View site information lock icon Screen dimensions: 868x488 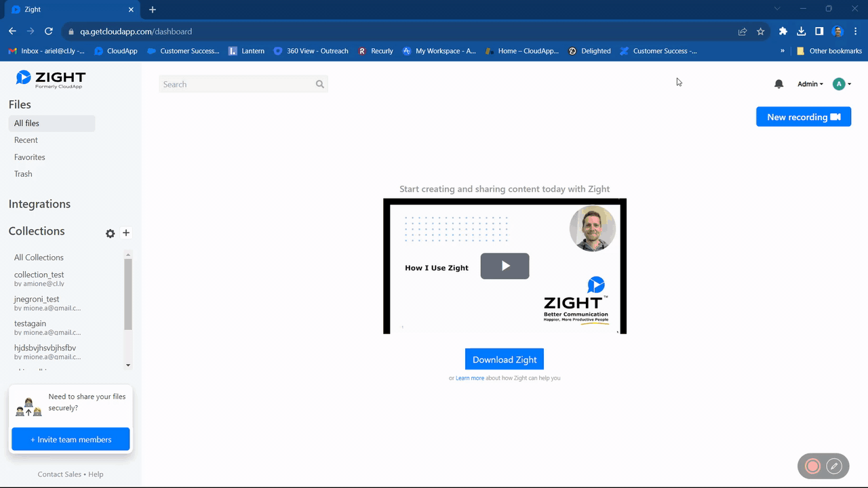(x=71, y=31)
